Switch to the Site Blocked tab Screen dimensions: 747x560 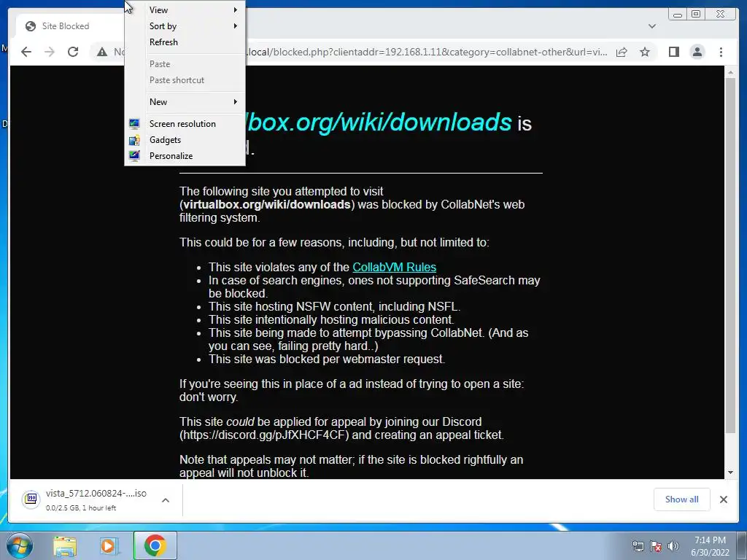coord(69,26)
